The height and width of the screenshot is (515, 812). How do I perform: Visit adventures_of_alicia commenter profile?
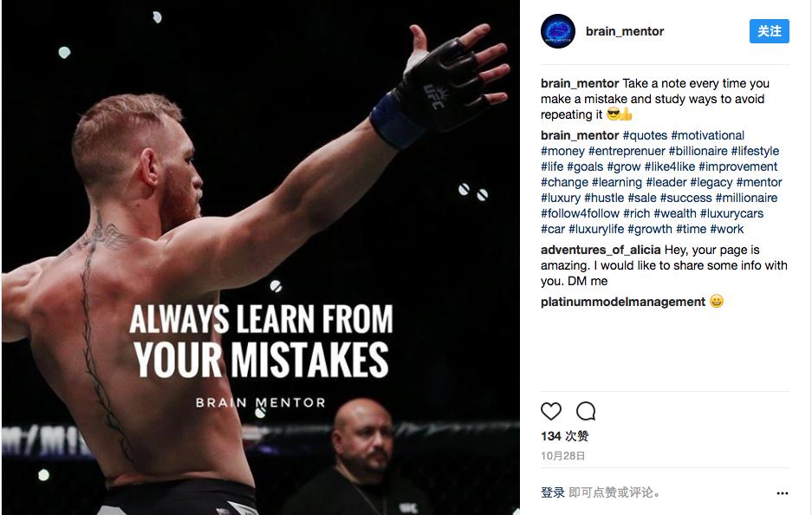[x=601, y=250]
